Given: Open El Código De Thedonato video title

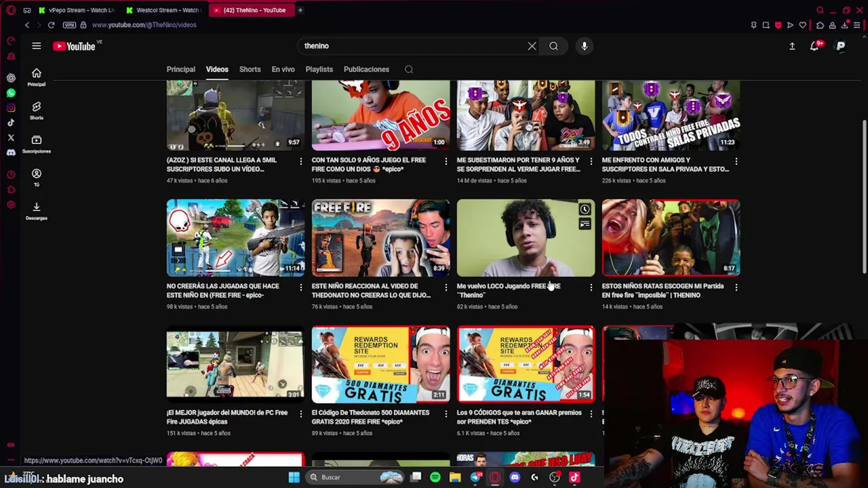Looking at the screenshot, I should [370, 417].
